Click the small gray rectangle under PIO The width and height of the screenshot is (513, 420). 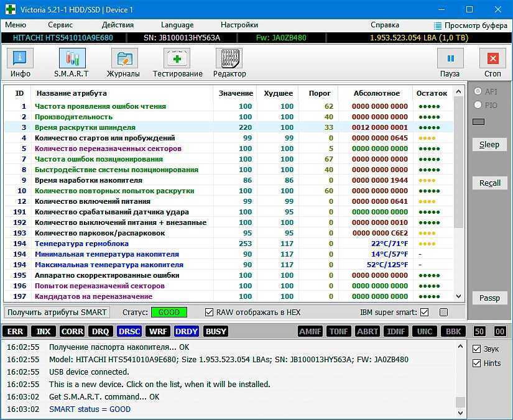coord(478,122)
